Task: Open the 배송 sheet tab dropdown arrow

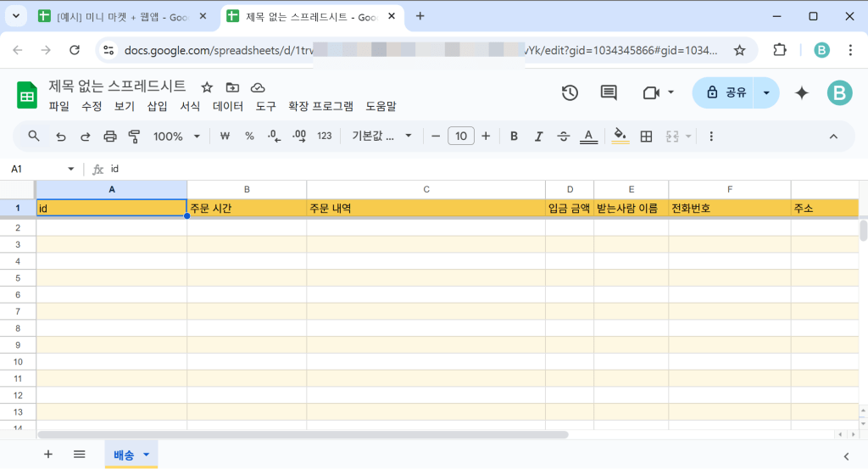Action: point(146,455)
